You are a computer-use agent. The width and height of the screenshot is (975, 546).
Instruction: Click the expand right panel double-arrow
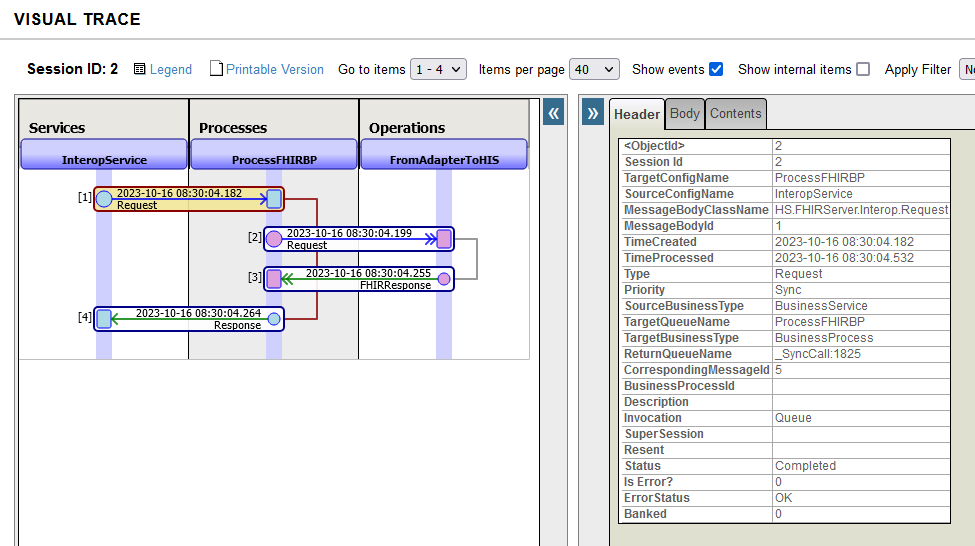click(592, 113)
